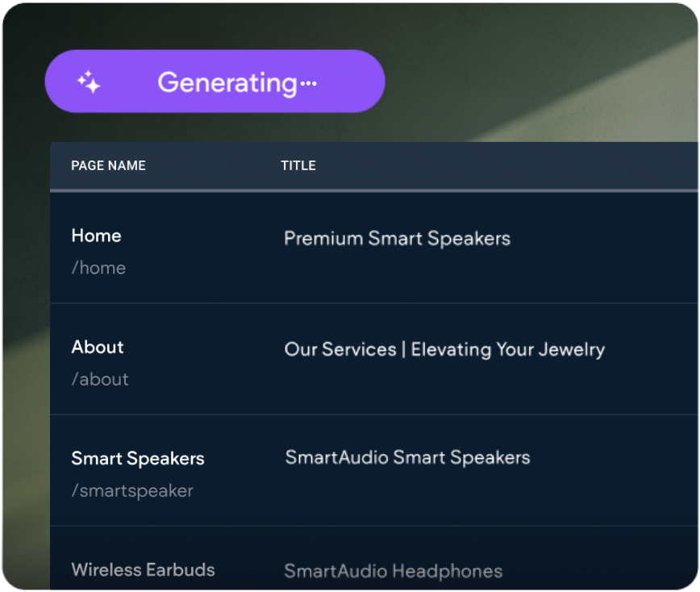Screen dimensions: 700x592
Task: Edit the Premium Smart Speakers title
Action: (x=397, y=239)
